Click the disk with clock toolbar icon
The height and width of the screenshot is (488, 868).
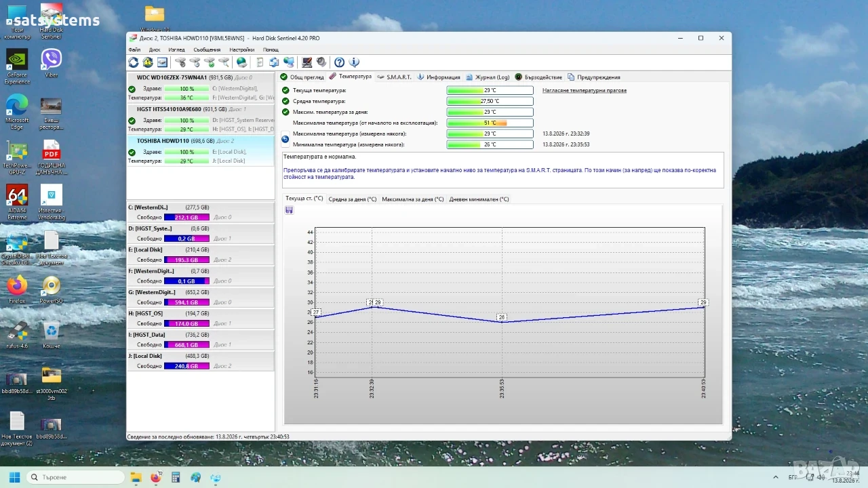[195, 62]
